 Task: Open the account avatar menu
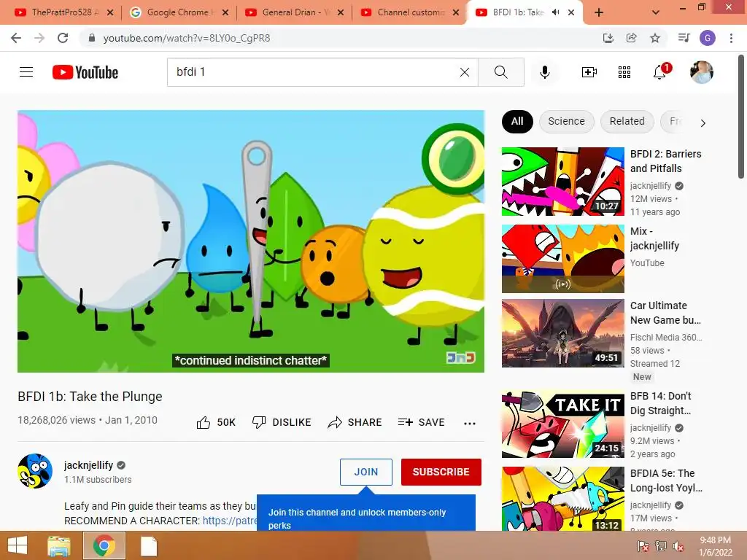click(701, 72)
